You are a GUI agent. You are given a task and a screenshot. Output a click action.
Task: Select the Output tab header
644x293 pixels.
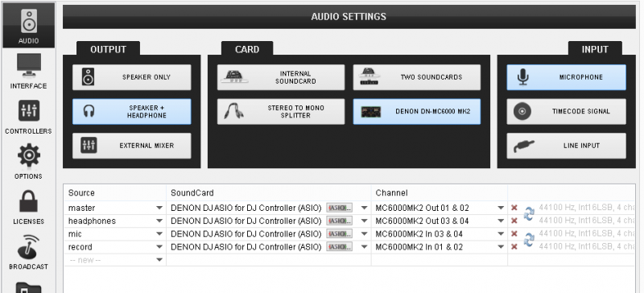108,49
